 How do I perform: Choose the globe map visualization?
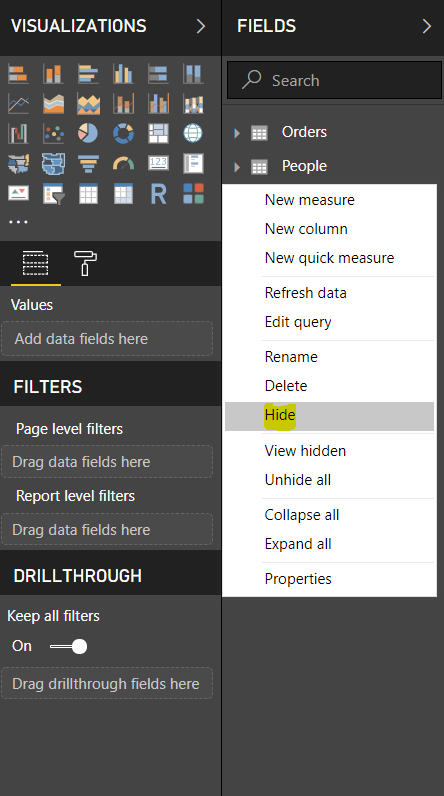(193, 134)
